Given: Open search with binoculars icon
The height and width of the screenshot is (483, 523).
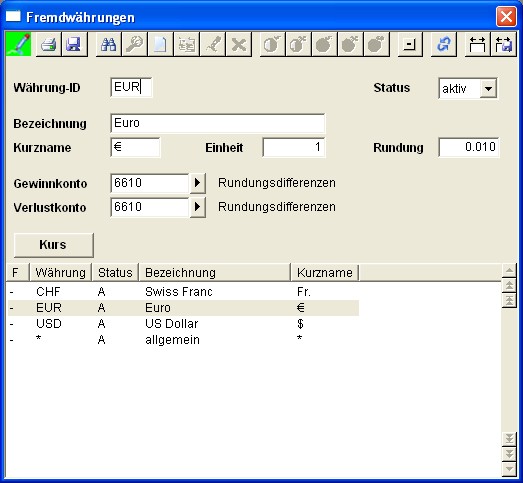Looking at the screenshot, I should 108,44.
